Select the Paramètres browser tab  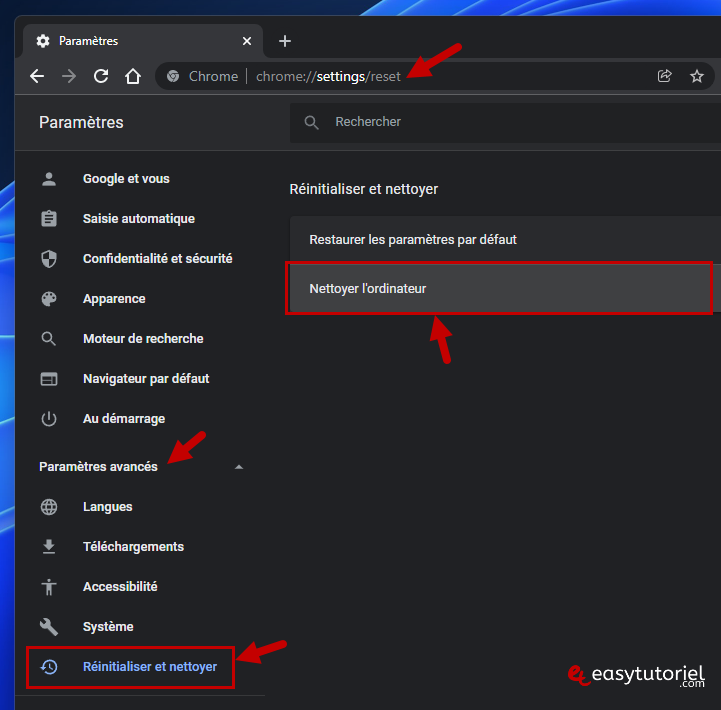pyautogui.click(x=143, y=41)
